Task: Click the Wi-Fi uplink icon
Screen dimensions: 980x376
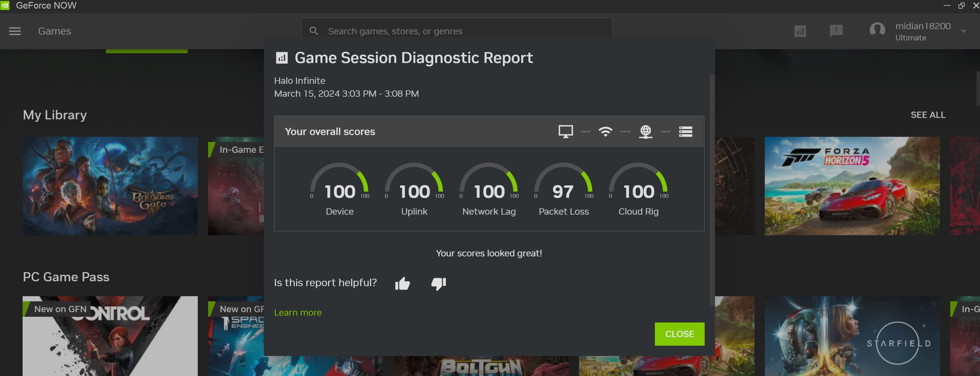Action: coord(605,132)
